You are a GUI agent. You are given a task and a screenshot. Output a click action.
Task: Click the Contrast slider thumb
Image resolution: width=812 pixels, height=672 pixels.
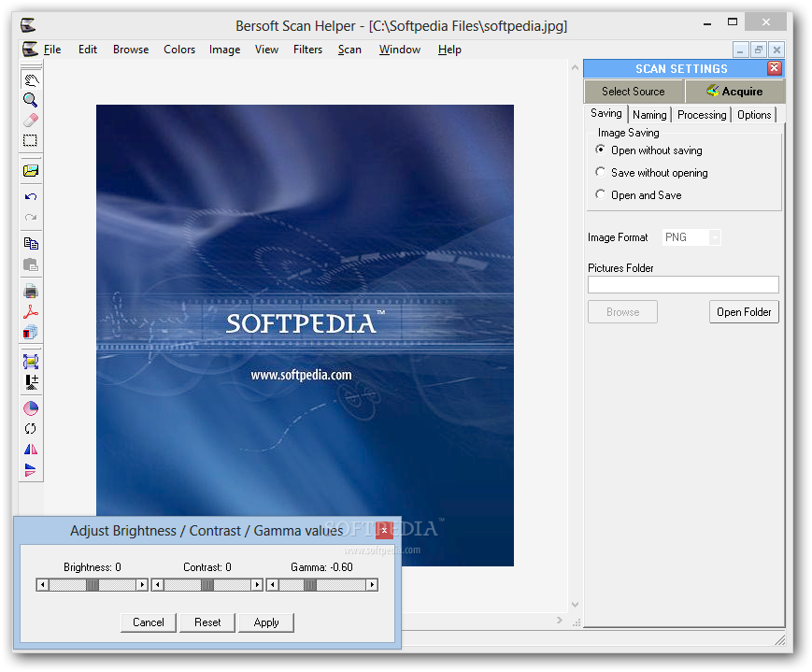point(207,585)
